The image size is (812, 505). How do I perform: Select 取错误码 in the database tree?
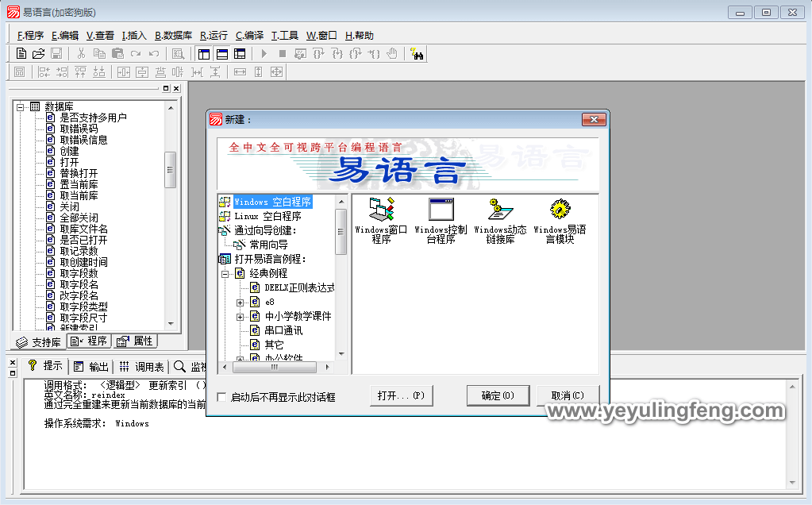pyautogui.click(x=79, y=129)
